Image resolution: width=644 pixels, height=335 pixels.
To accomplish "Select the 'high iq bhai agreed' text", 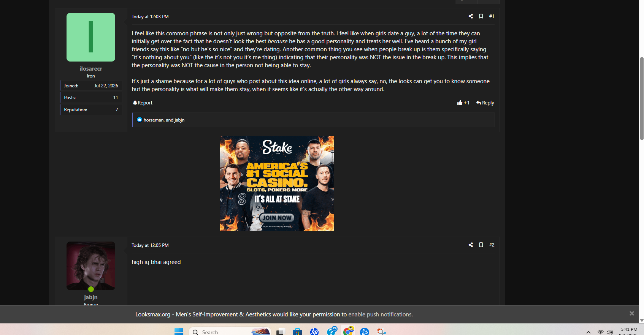I will tap(156, 262).
